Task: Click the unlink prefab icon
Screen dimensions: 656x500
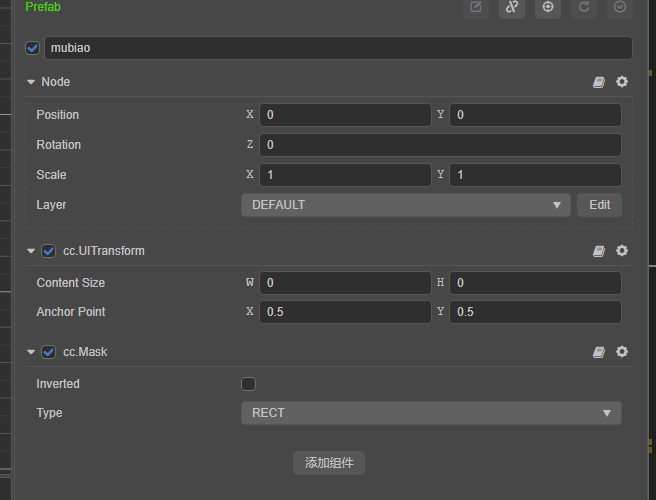Action: click(512, 7)
